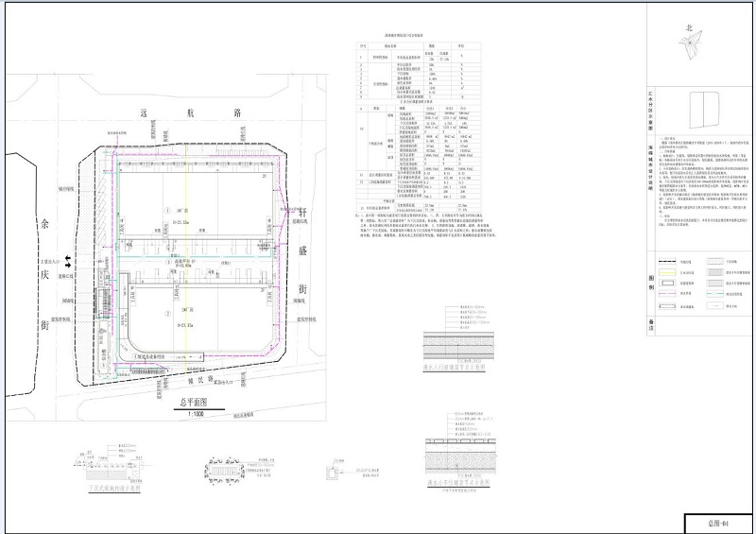
Task: Click the 总平面图 drawing title
Action: (x=194, y=401)
